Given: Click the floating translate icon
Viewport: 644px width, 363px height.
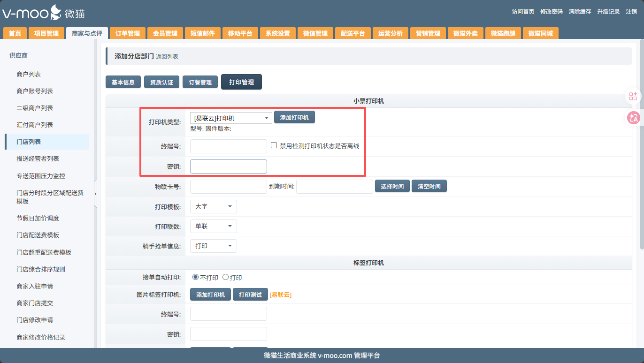Looking at the screenshot, I should pos(633,118).
